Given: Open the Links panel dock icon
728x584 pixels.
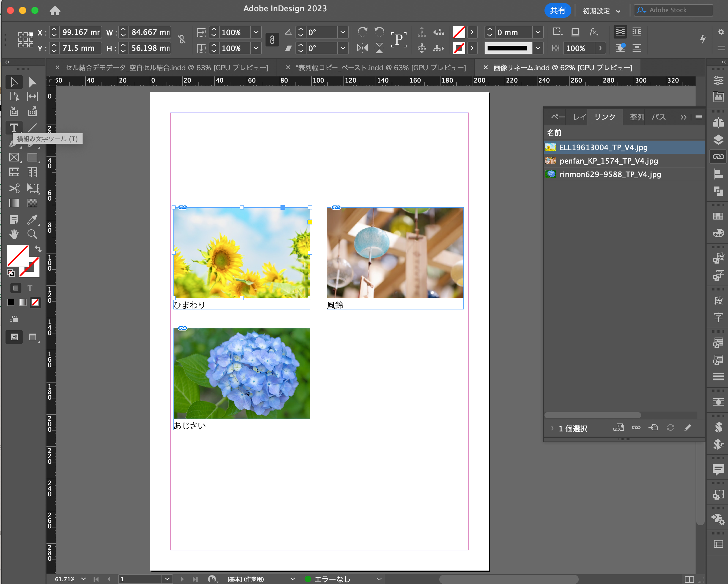Looking at the screenshot, I should (x=718, y=157).
